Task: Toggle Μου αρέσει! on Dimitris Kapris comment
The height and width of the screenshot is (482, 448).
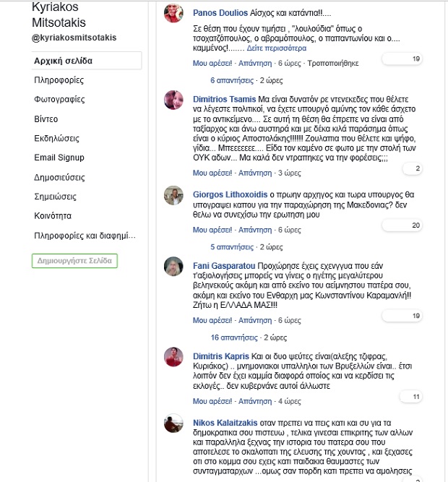Action: (x=212, y=401)
